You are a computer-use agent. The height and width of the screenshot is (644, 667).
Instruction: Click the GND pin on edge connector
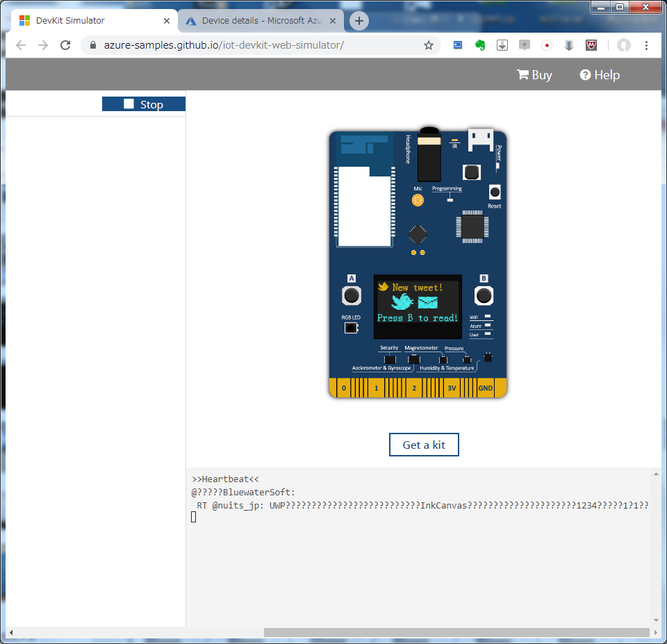click(x=486, y=388)
